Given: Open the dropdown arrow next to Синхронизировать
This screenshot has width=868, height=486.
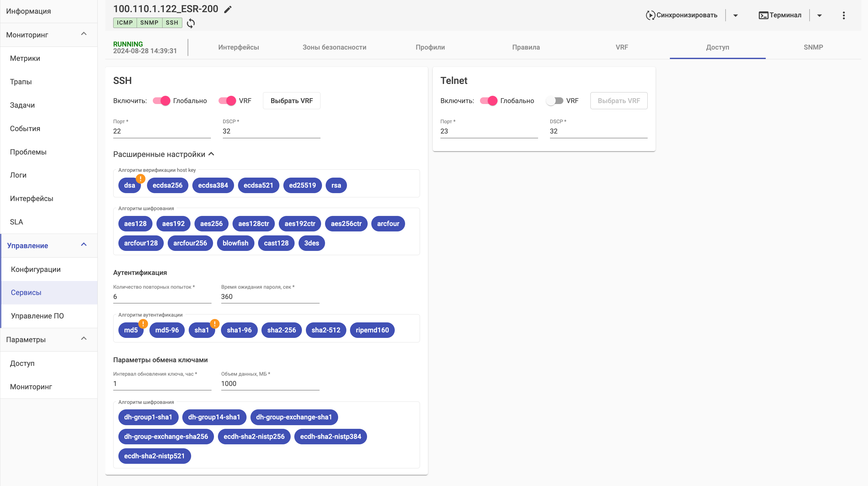Looking at the screenshot, I should tap(735, 15).
